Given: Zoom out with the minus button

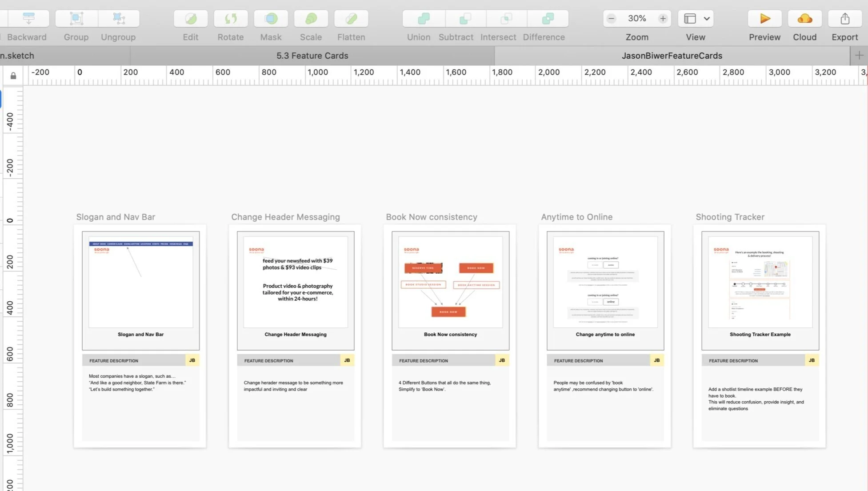Looking at the screenshot, I should pyautogui.click(x=612, y=19).
